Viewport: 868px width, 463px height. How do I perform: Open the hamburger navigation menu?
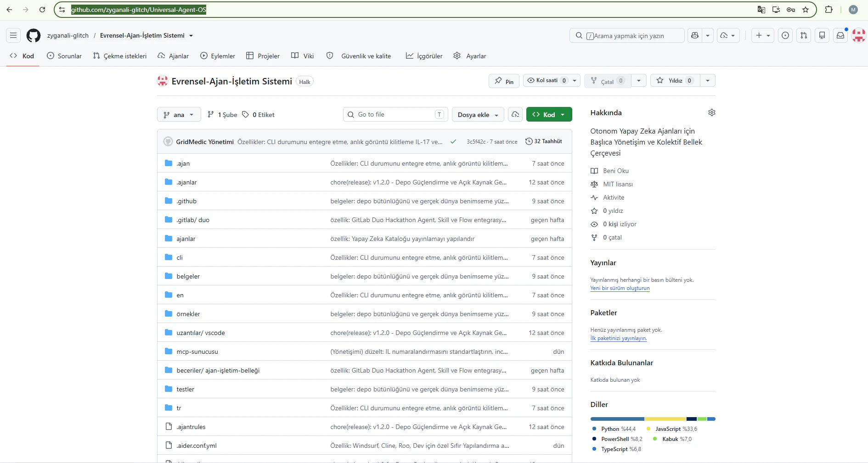click(x=13, y=35)
